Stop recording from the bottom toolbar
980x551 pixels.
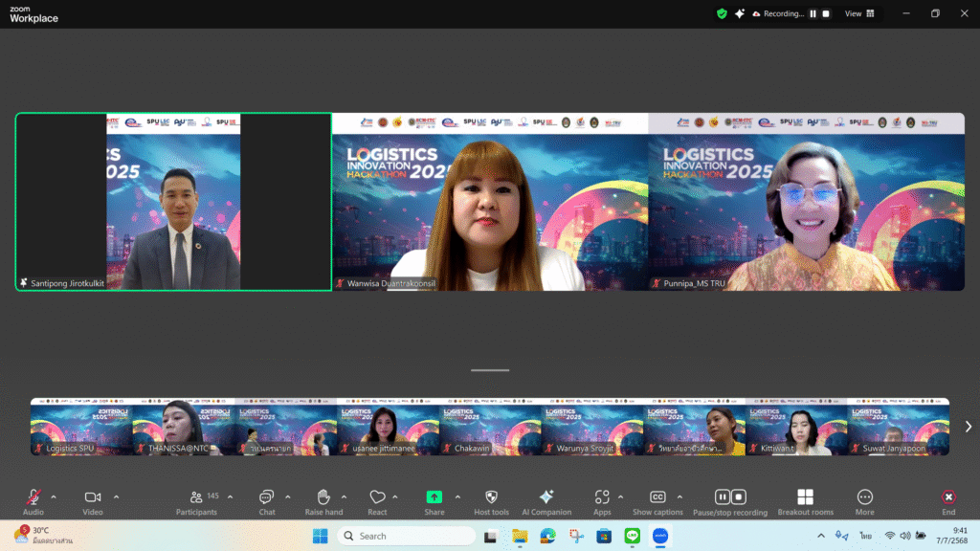click(x=738, y=496)
